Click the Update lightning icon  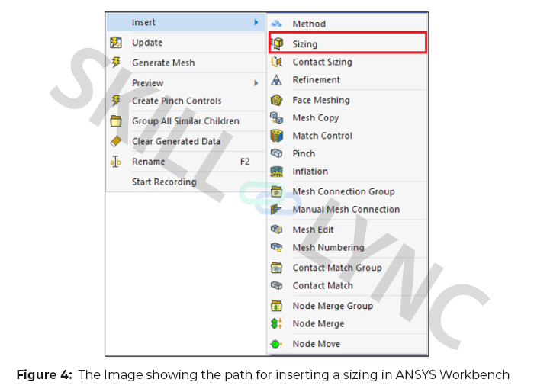pyautogui.click(x=116, y=43)
